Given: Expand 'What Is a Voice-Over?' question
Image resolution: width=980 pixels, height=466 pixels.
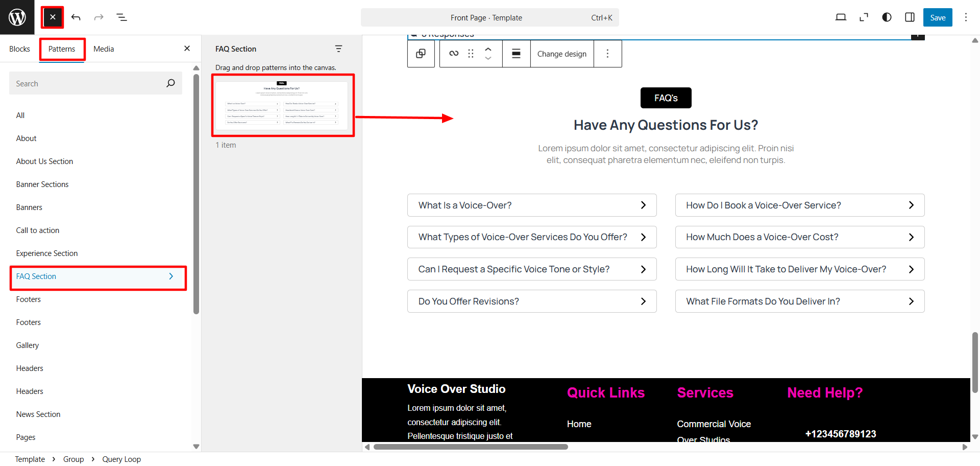Looking at the screenshot, I should 531,205.
